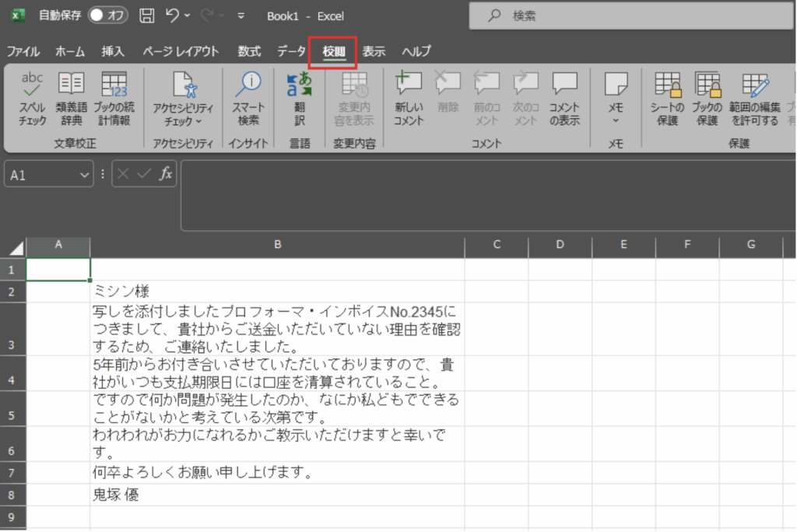The height and width of the screenshot is (532, 797).
Task: Select column F header
Action: click(687, 246)
